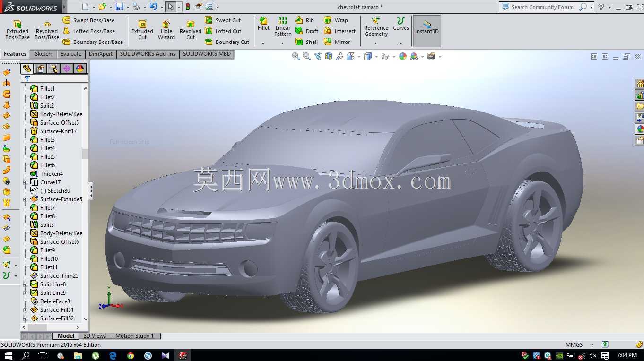The image size is (644, 361).
Task: Click the feature tree scroll down arrow
Action: tap(86, 319)
